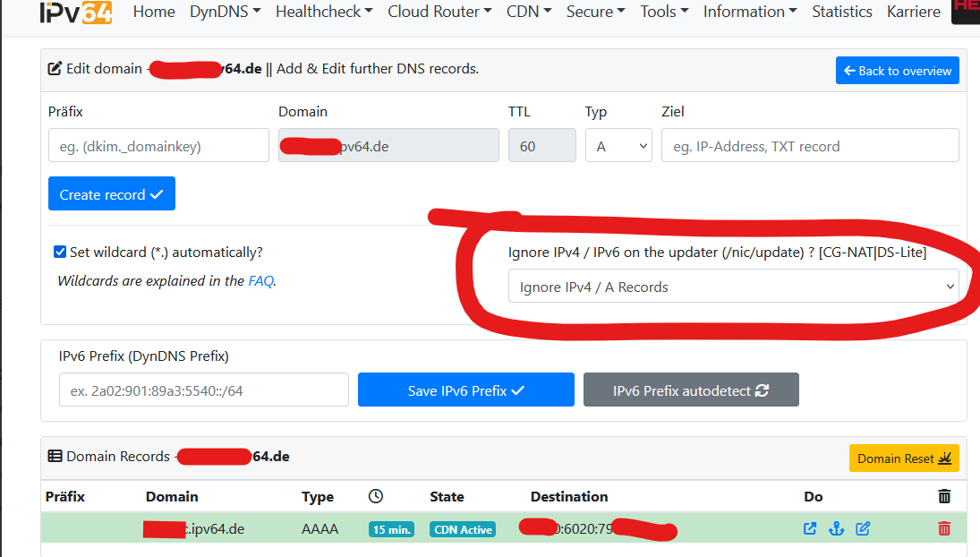Click the clock icon column header
The width and height of the screenshot is (980, 557).
376,496
